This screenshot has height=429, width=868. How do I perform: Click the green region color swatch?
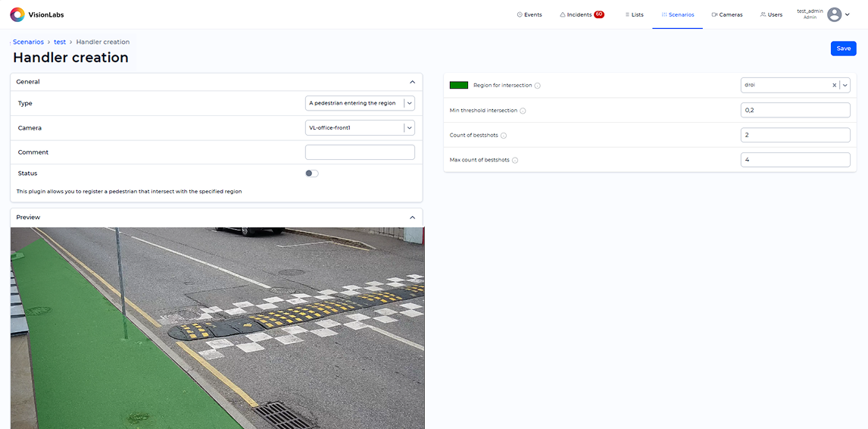[459, 86]
